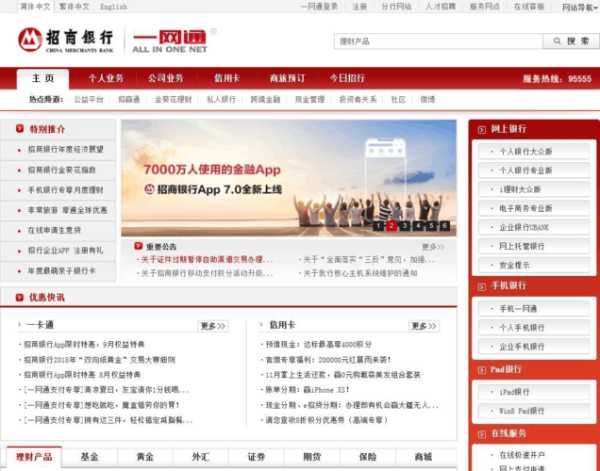Viewport: 600px width, 471px height.
Task: Select the 证券 product tab
Action: click(x=256, y=457)
